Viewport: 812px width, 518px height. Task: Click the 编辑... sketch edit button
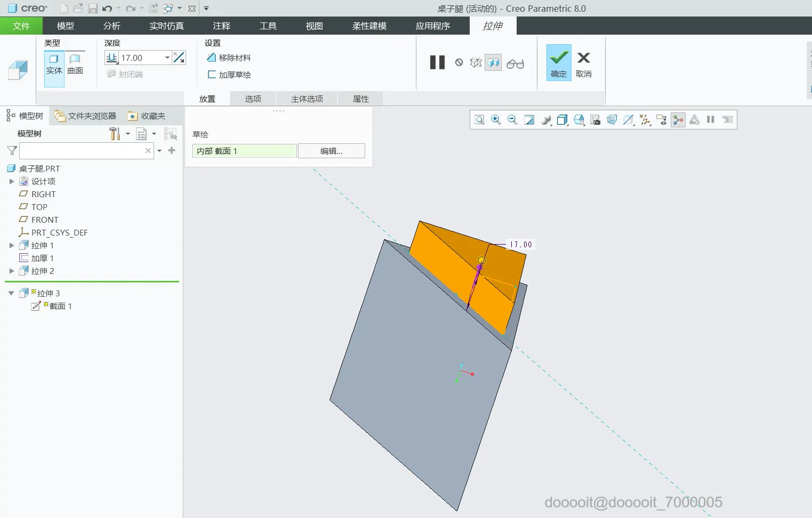coord(331,151)
